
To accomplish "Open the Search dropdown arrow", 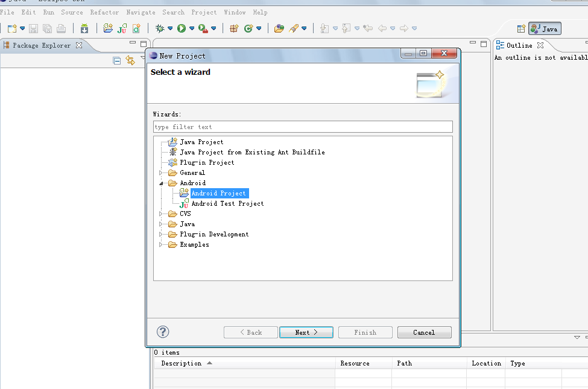I will pos(304,28).
